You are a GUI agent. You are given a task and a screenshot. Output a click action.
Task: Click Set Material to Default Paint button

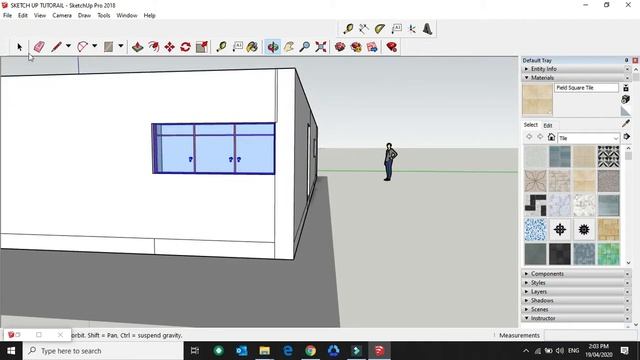click(x=625, y=111)
